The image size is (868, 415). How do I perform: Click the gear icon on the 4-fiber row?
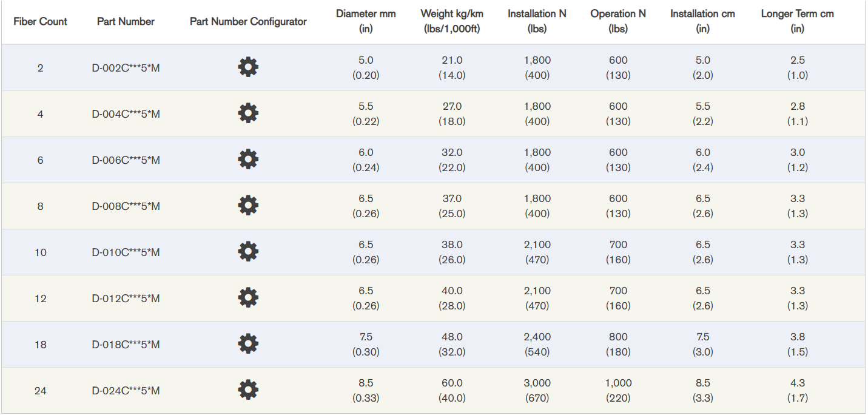pos(248,113)
